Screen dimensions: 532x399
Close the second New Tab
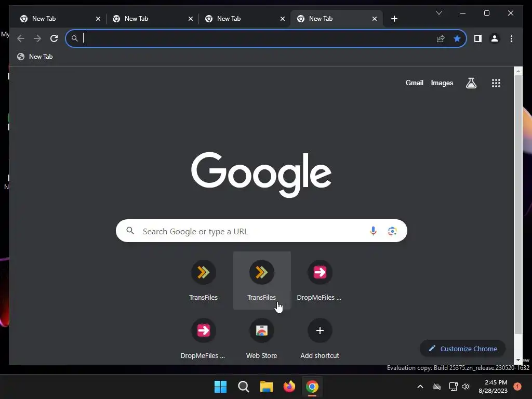[x=190, y=19]
